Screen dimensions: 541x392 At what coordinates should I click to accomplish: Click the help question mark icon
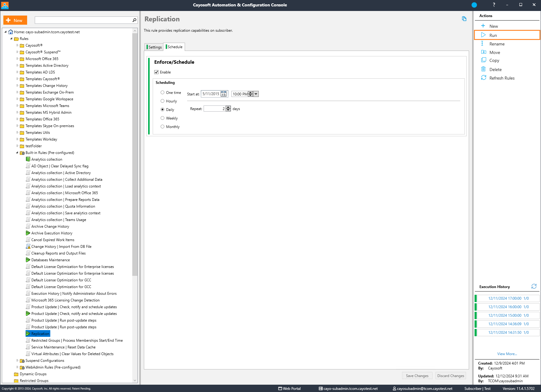[494, 5]
